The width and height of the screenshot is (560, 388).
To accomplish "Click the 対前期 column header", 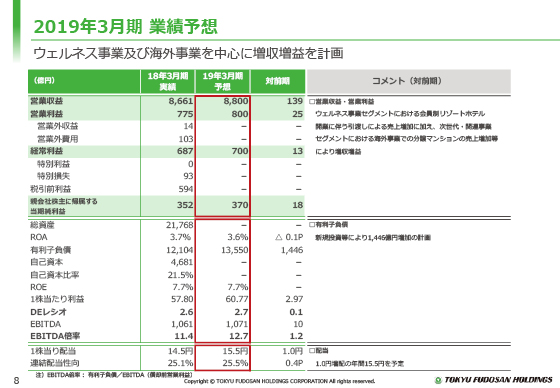I will 278,81.
